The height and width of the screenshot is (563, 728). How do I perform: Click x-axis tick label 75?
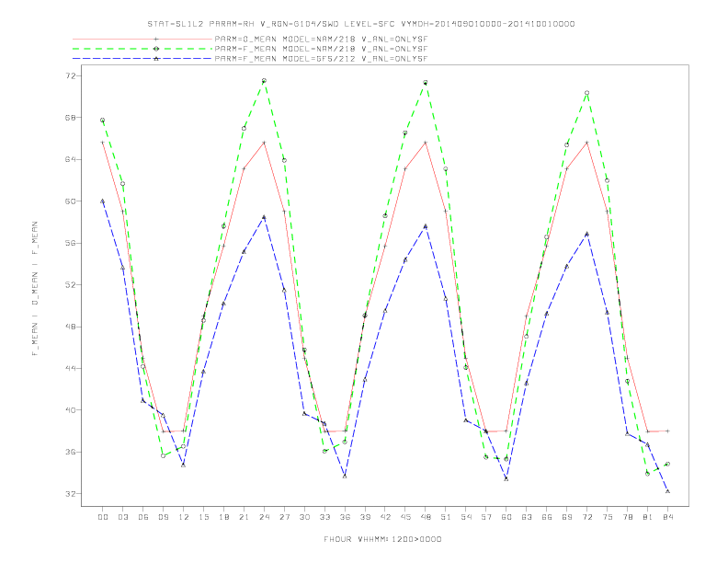608,517
